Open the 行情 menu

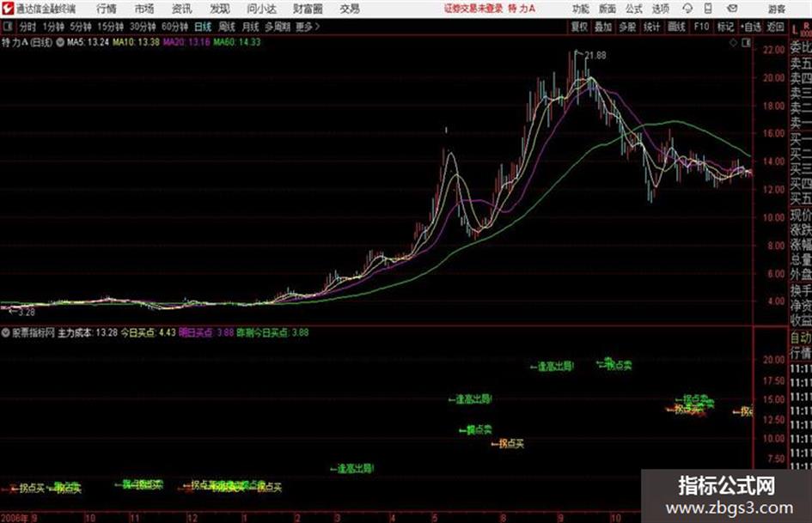pos(107,9)
